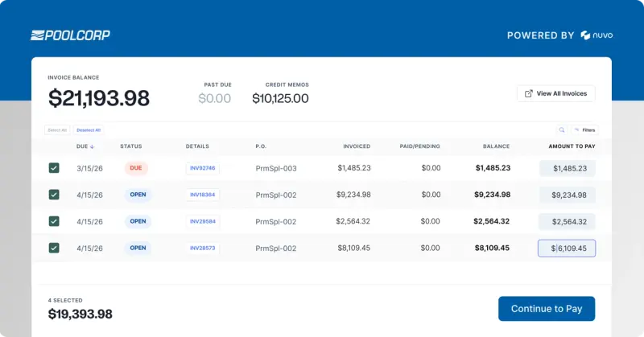This screenshot has width=644, height=337.
Task: Click the Invoiced column header
Action: [357, 146]
